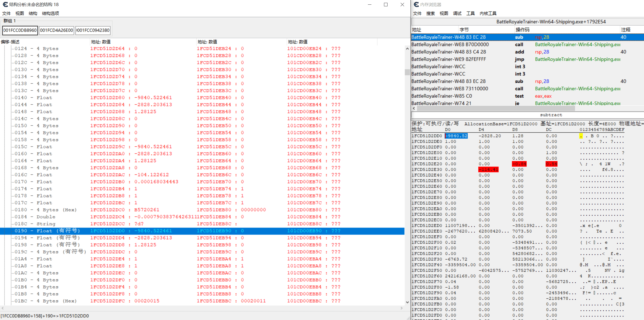Screen dimensions: 644x320
Task: Open 结构 menu in structure dissect window
Action: (x=33, y=13)
